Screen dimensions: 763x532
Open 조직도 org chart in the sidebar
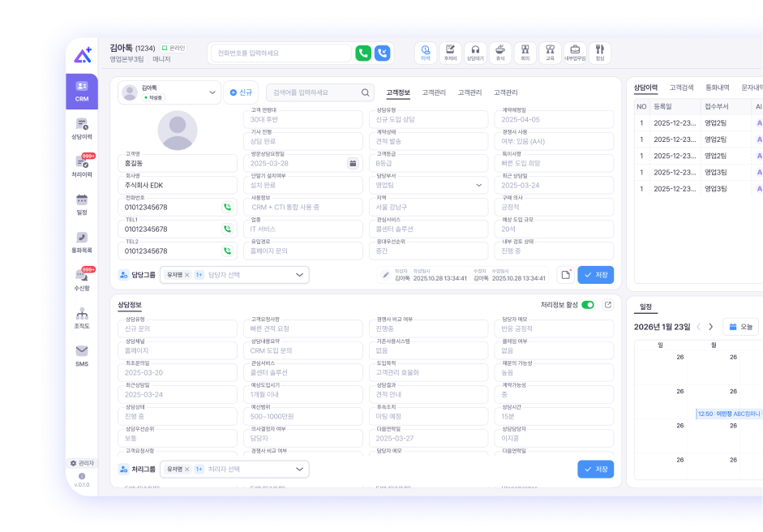[82, 319]
